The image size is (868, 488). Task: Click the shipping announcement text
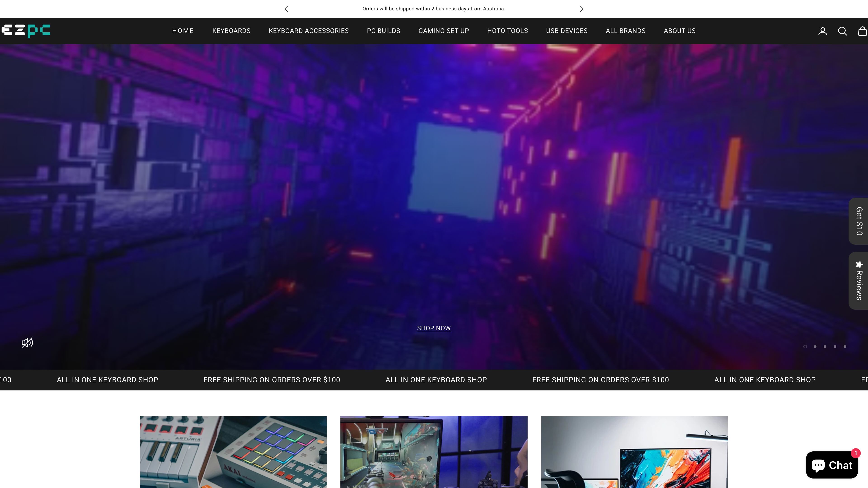pos(434,9)
